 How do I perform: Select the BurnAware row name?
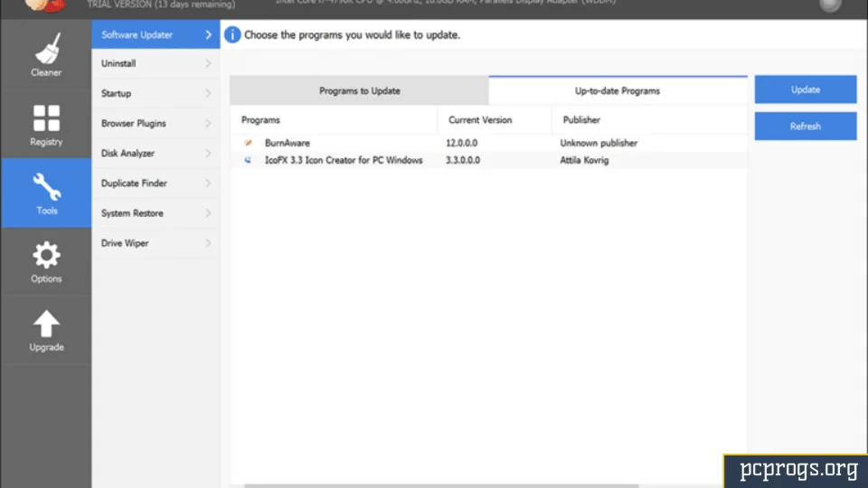click(288, 143)
